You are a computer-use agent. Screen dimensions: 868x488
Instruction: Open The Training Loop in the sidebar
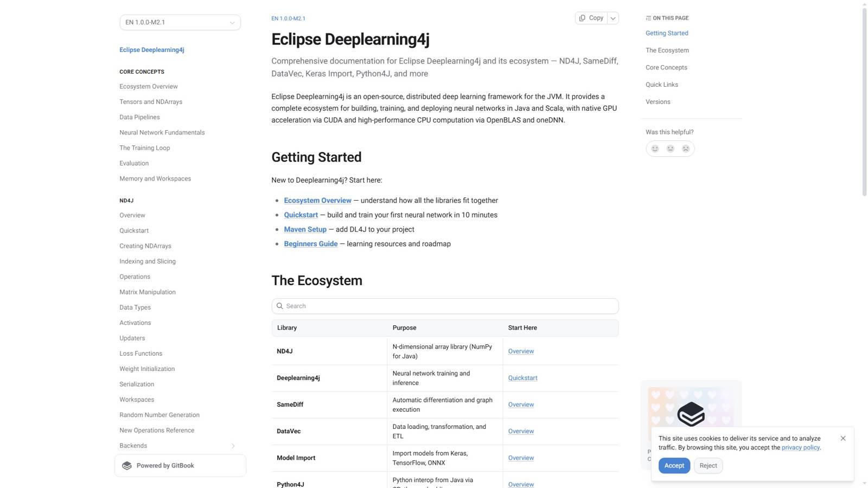144,148
